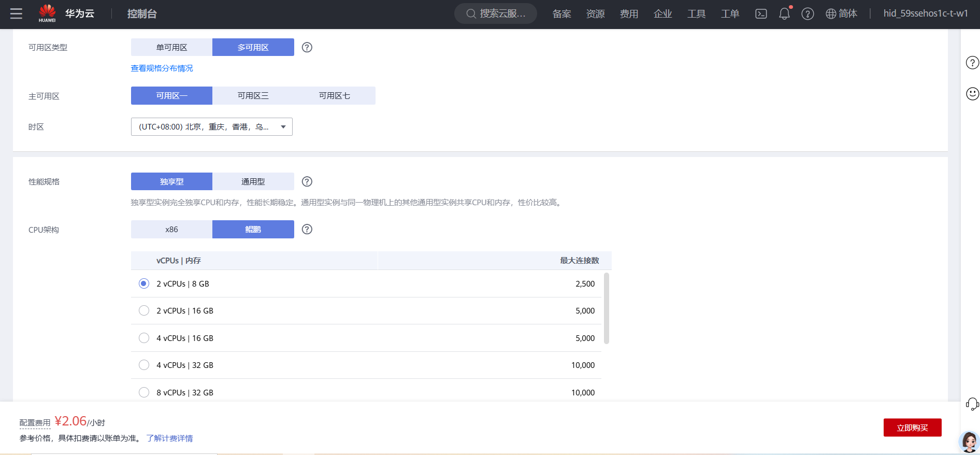
Task: Click the 华为云 brand text
Action: point(80,13)
